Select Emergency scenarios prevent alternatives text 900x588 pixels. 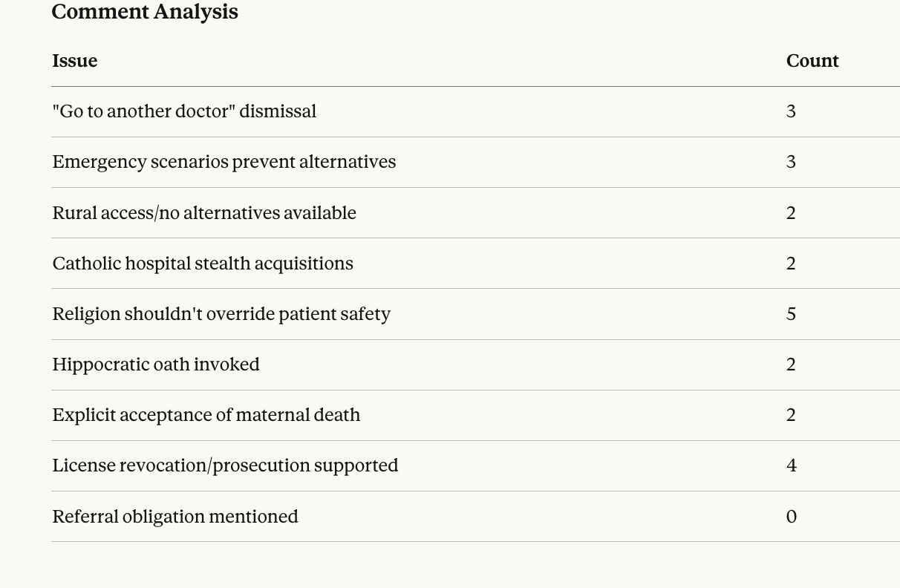pyautogui.click(x=224, y=162)
